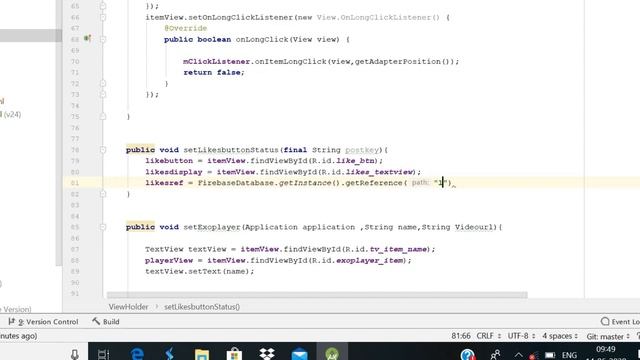This screenshot has width=640, height=360.
Task: Click the Videourl parameter on line 85
Action: click(x=474, y=227)
